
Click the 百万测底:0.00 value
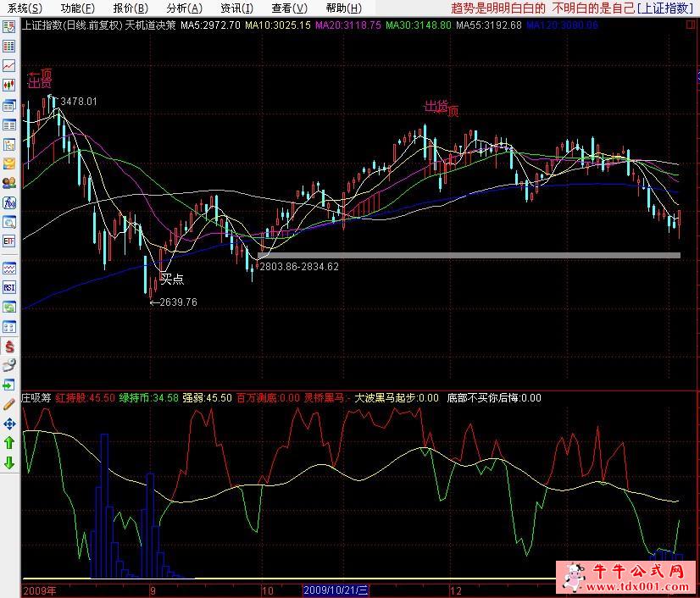pos(268,397)
